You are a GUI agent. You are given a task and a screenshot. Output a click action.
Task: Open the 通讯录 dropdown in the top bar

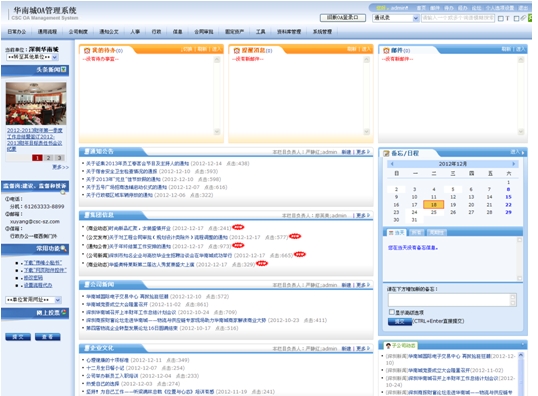point(396,18)
